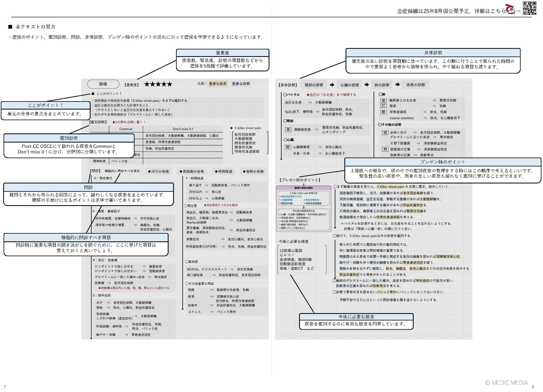Viewport: 543px width, 392px height.
Task: Click the 12誘導心電図 exam entry
Action: [x=291, y=251]
